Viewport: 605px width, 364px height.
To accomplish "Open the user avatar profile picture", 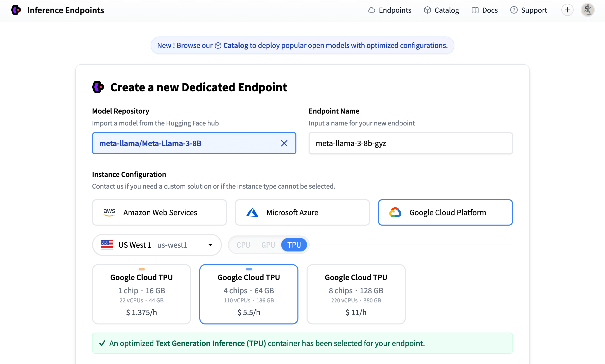I will point(588,10).
